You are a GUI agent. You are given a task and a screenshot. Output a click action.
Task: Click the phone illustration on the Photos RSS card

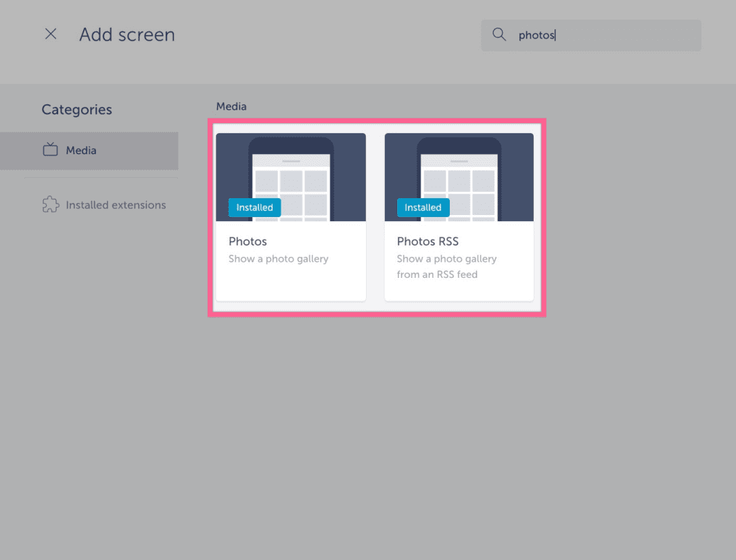[459, 177]
